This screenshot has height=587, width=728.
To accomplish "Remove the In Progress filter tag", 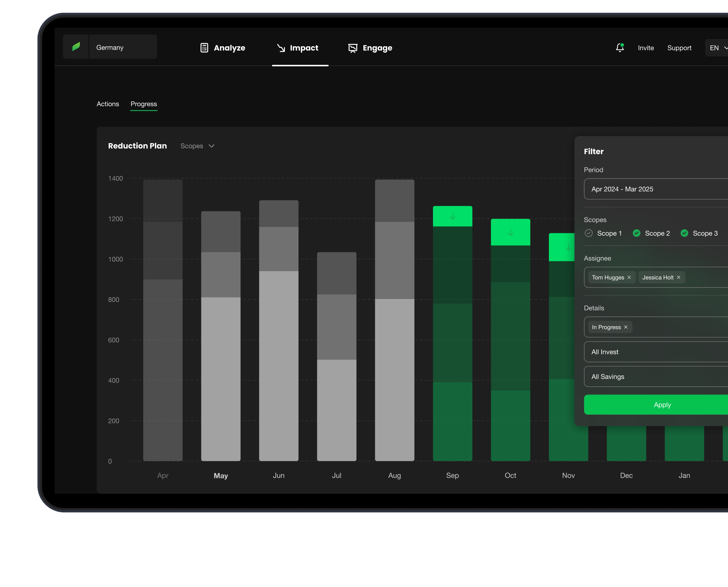I will (625, 327).
